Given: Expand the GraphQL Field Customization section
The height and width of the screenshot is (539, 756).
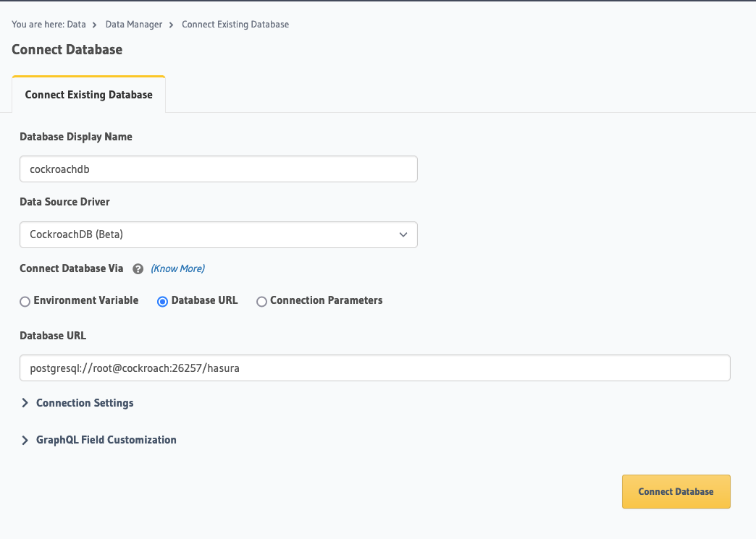Looking at the screenshot, I should tap(106, 440).
